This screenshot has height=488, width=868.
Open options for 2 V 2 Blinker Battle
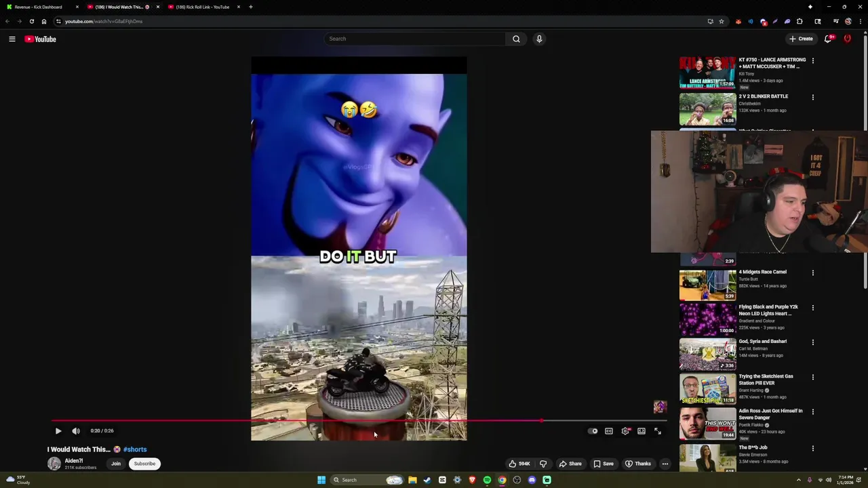[813, 98]
